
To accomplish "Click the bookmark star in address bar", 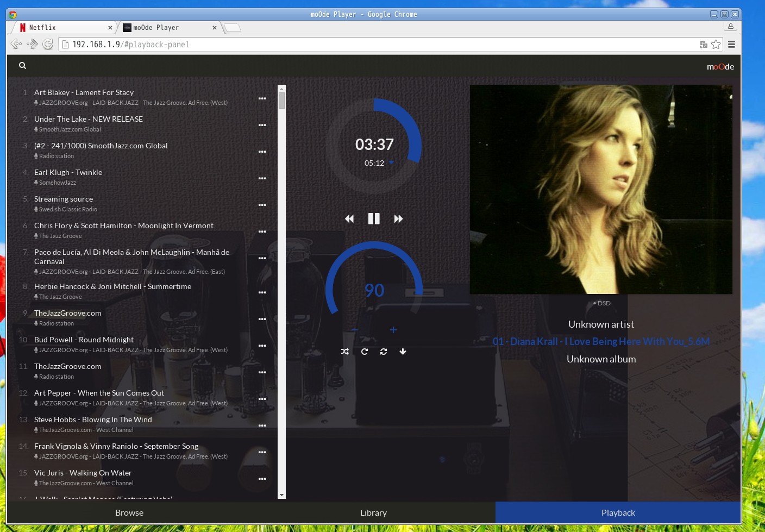I will [x=716, y=45].
